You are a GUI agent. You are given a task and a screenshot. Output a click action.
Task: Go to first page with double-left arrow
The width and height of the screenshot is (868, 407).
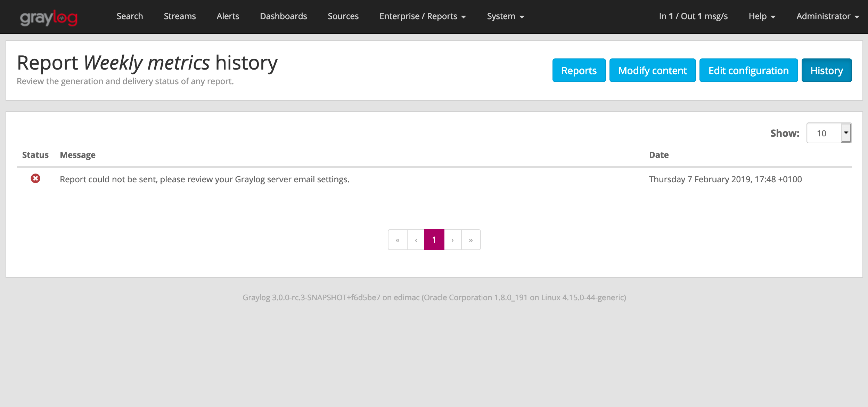(398, 240)
